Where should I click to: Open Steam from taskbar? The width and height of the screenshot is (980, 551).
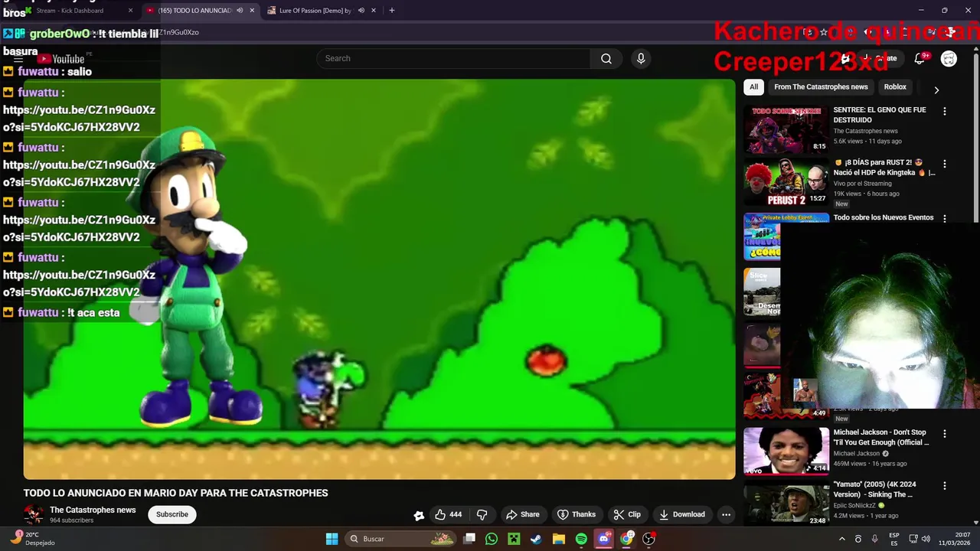click(536, 539)
